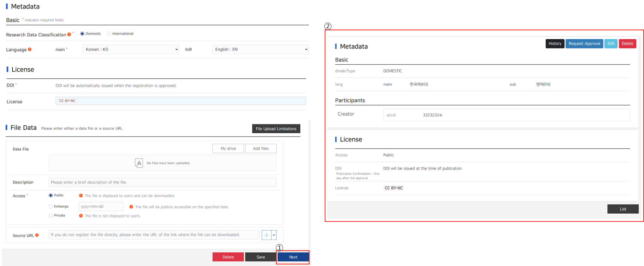
Task: Choose Embargo access option
Action: 51,206
